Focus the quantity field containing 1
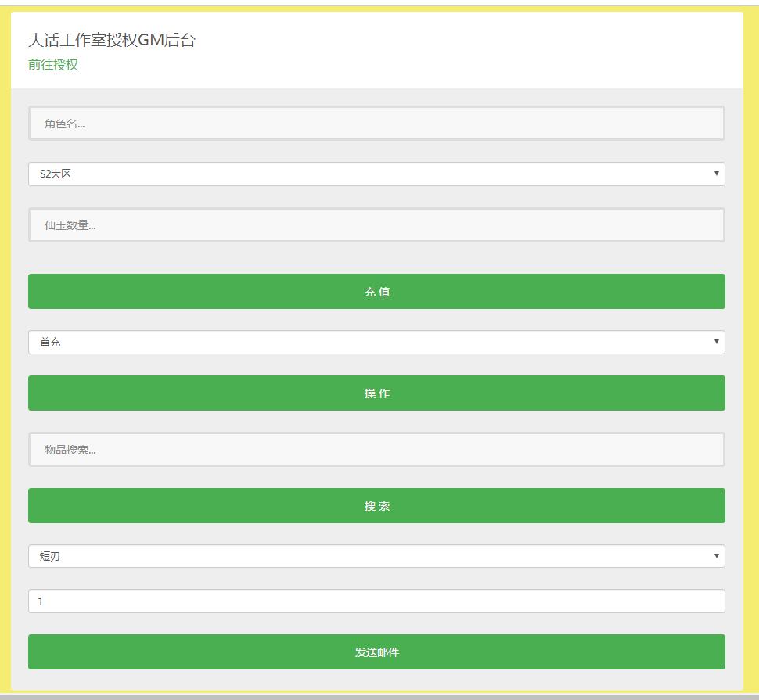 pos(376,601)
